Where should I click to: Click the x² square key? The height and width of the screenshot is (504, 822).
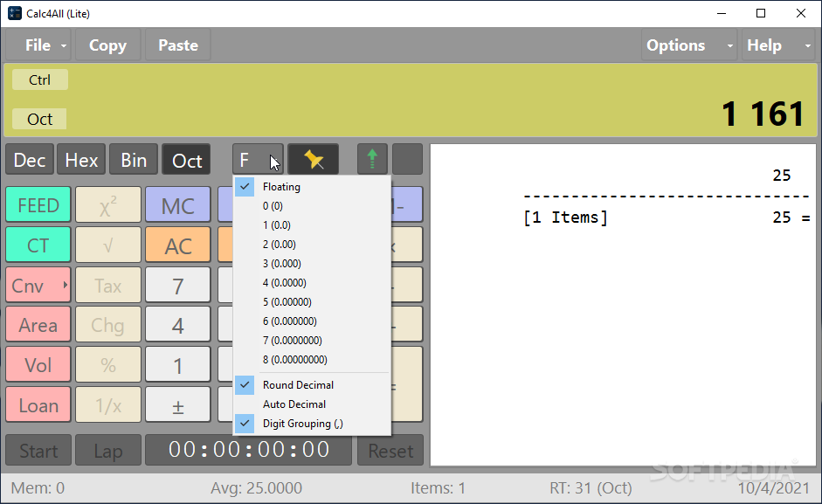coord(108,205)
